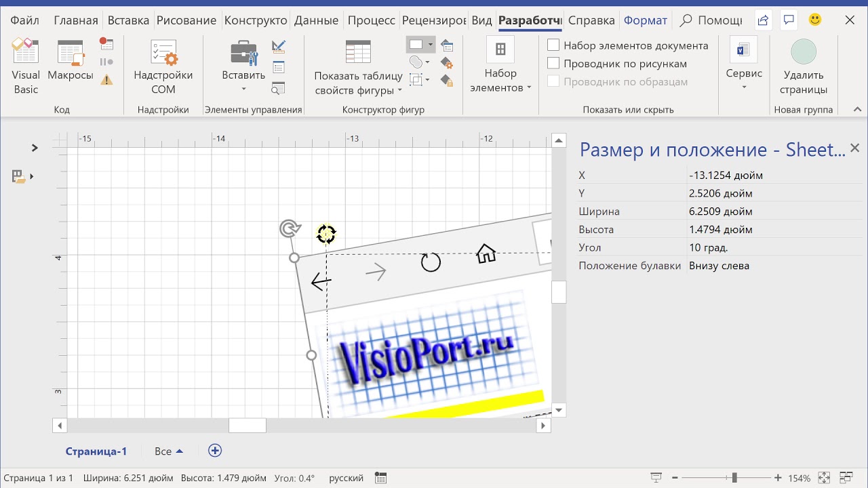Image resolution: width=868 pixels, height=488 pixels.
Task: Switch to the Вставка tab
Action: [129, 20]
